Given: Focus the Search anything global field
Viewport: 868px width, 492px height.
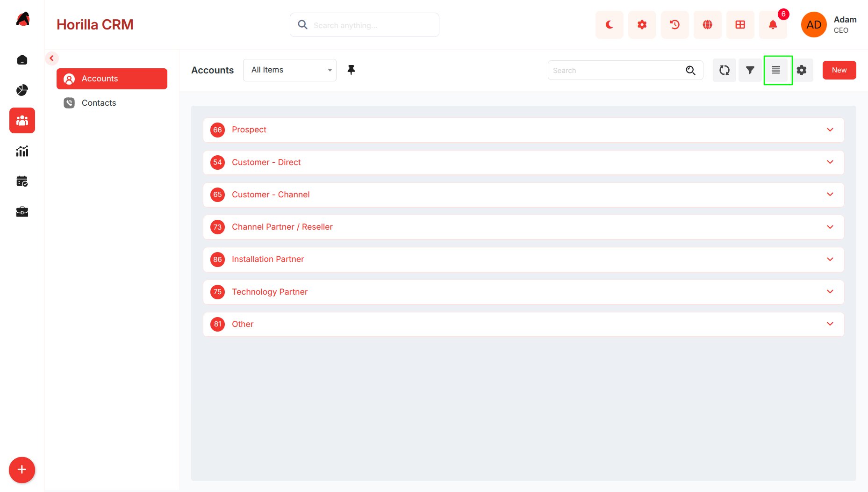Looking at the screenshot, I should click(x=365, y=25).
